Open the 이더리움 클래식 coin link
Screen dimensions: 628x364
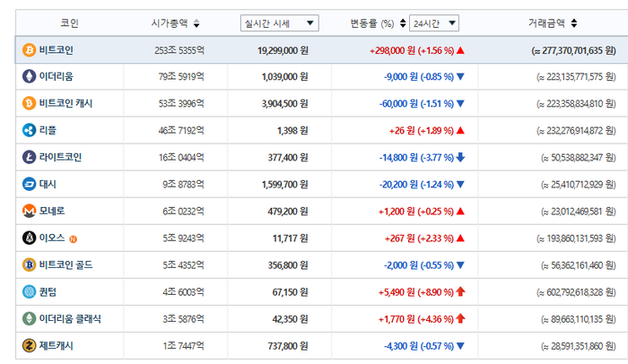coord(70,319)
